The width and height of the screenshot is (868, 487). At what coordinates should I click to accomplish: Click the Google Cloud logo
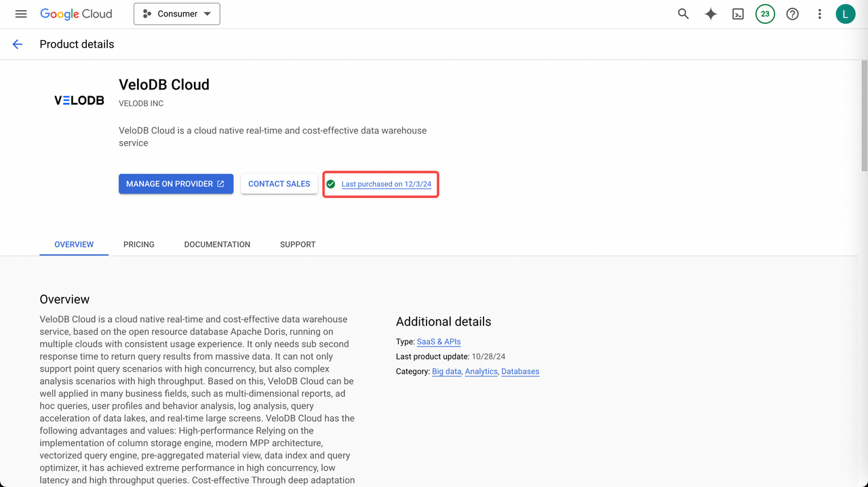pyautogui.click(x=76, y=14)
